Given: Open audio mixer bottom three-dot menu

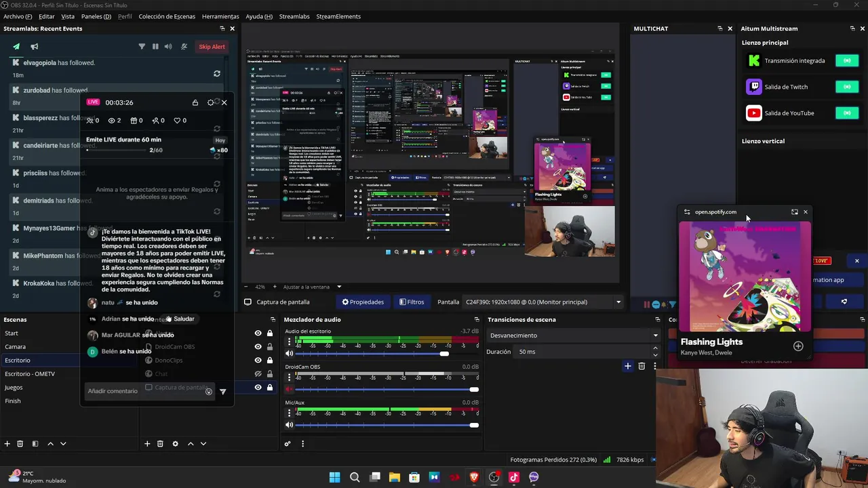Looking at the screenshot, I should pyautogui.click(x=302, y=443).
